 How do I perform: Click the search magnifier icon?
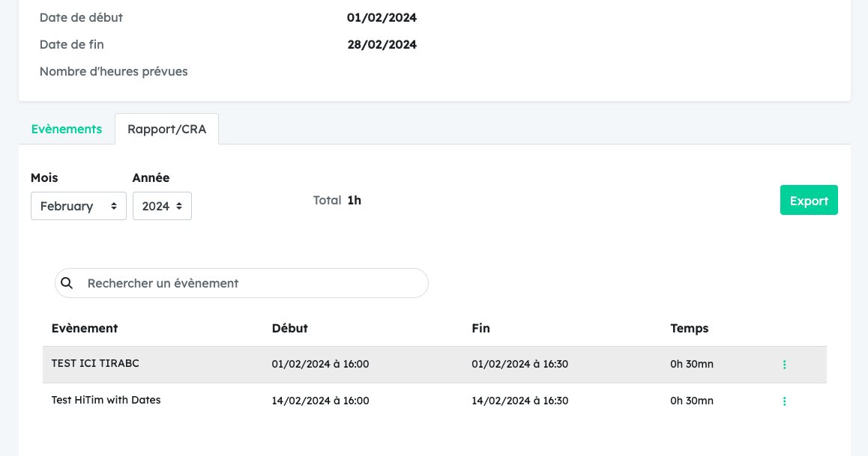(67, 283)
